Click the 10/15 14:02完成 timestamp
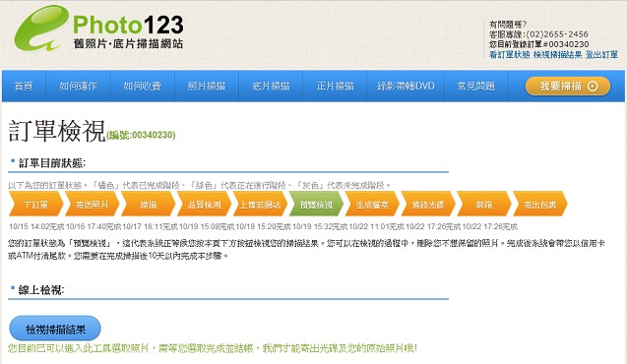Viewport: 627px width, 364px height. coord(36,226)
